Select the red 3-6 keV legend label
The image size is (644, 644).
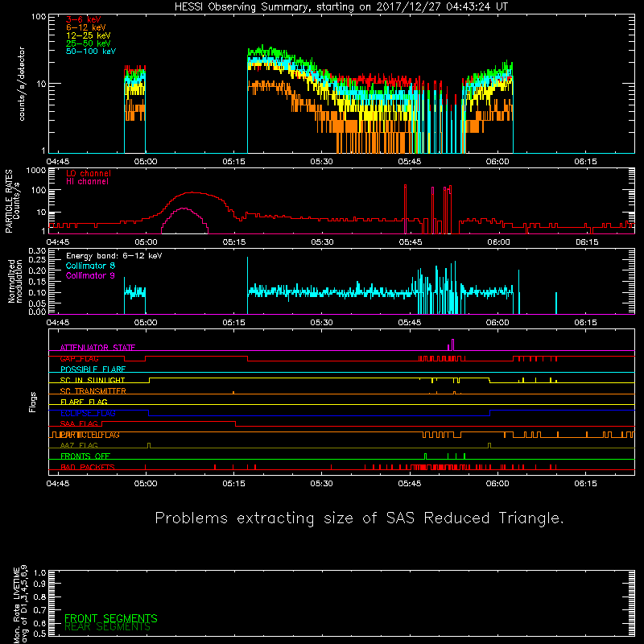(x=84, y=19)
